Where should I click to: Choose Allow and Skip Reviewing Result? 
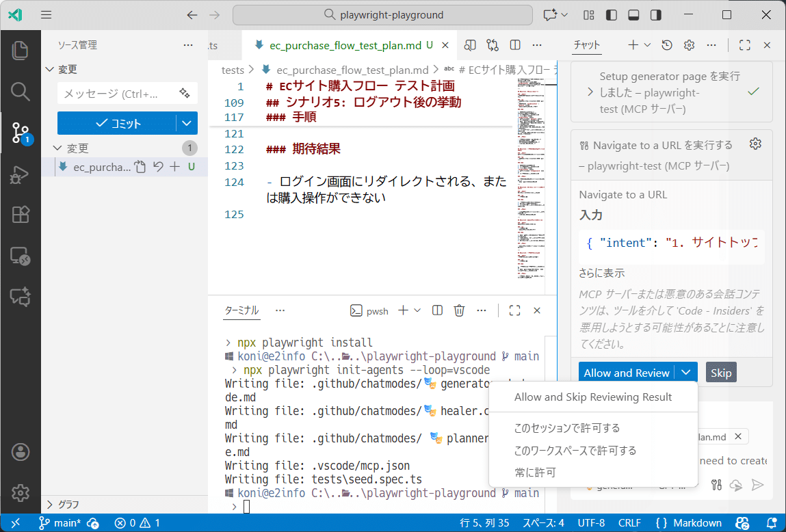click(592, 397)
